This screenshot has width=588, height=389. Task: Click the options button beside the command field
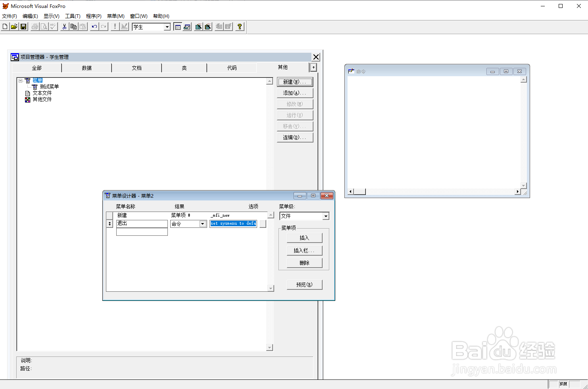click(x=263, y=224)
